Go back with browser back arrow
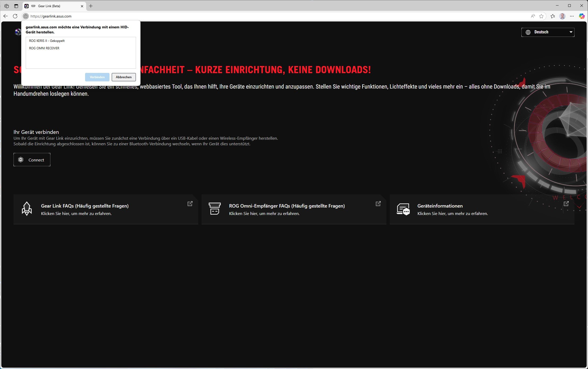This screenshot has height=369, width=588. 6,16
